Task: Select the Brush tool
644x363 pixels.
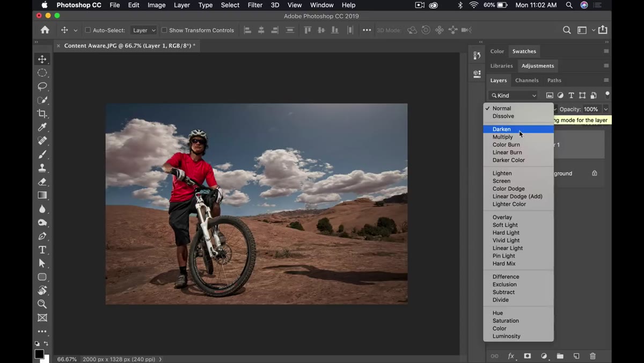Action: (42, 155)
